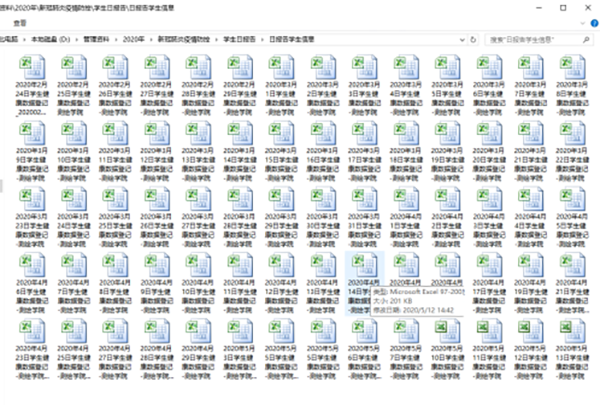Select the 2020年3月1日 Excel file icon

(281, 67)
